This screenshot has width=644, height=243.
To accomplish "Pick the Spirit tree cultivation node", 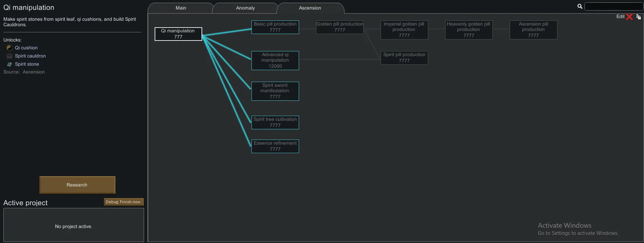I will pos(275,123).
